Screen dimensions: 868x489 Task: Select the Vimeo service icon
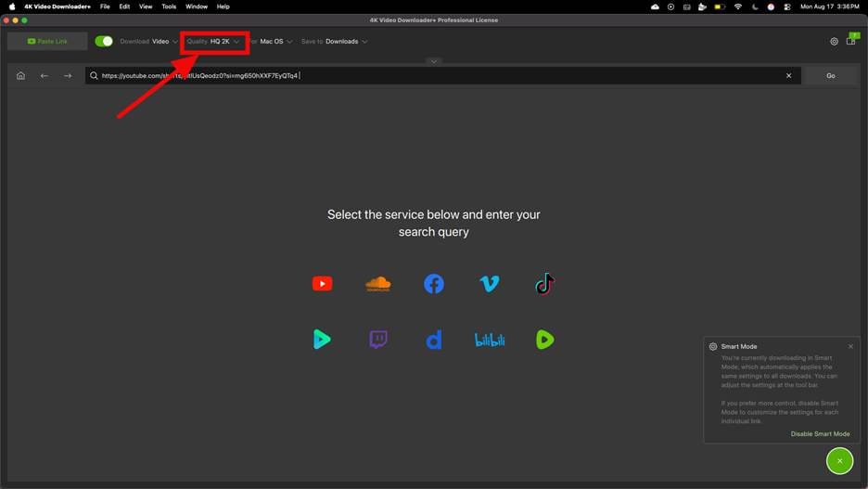tap(490, 284)
